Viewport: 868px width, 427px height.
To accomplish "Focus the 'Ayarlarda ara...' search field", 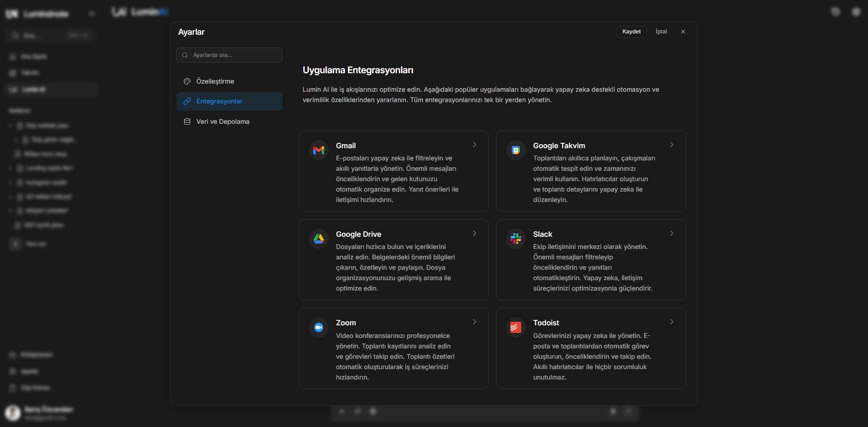I will [x=229, y=55].
